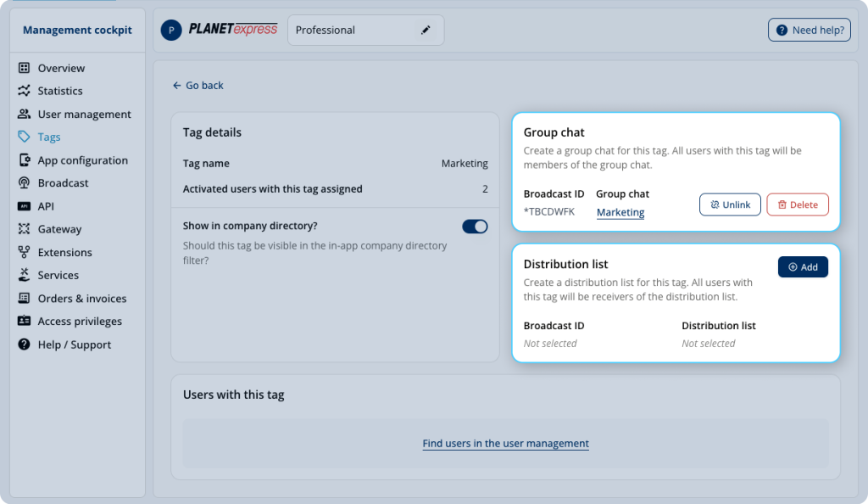Click the Distribution list heading
The width and height of the screenshot is (868, 504).
click(565, 264)
